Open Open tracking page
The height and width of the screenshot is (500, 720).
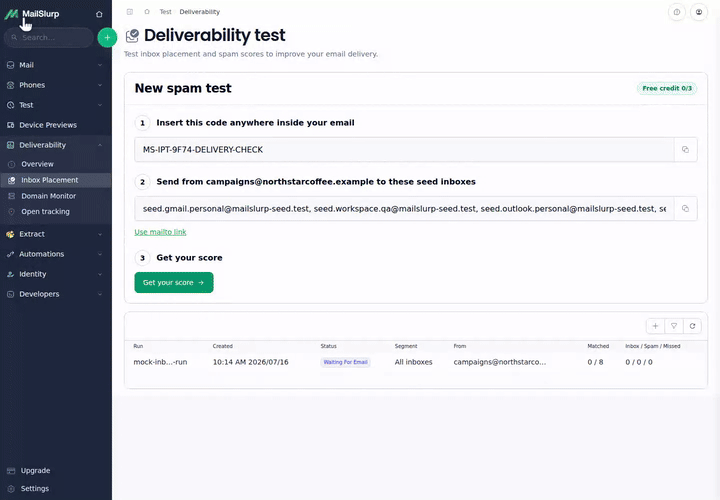tap(45, 212)
